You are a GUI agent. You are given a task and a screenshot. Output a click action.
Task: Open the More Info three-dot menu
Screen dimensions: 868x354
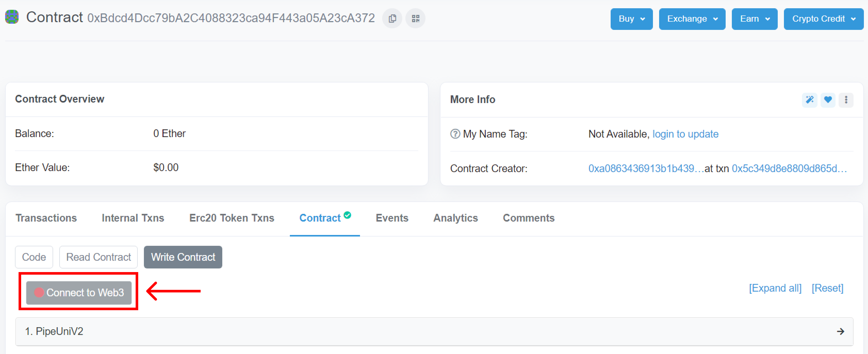[846, 100]
